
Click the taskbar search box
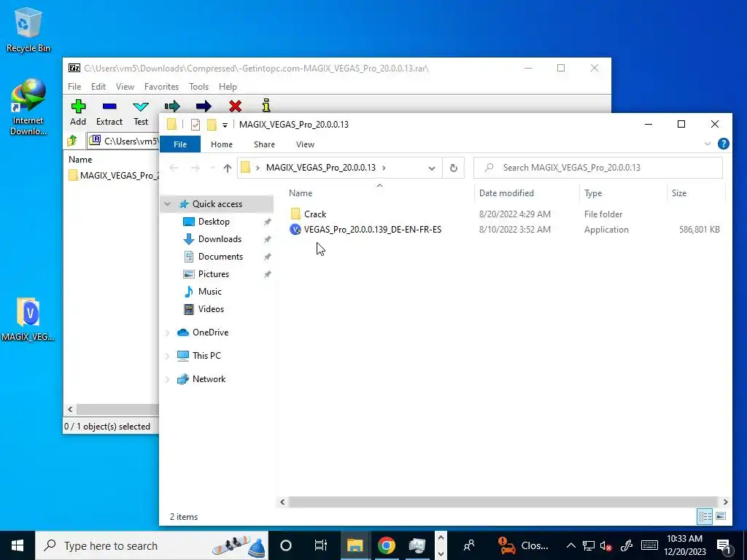point(152,545)
